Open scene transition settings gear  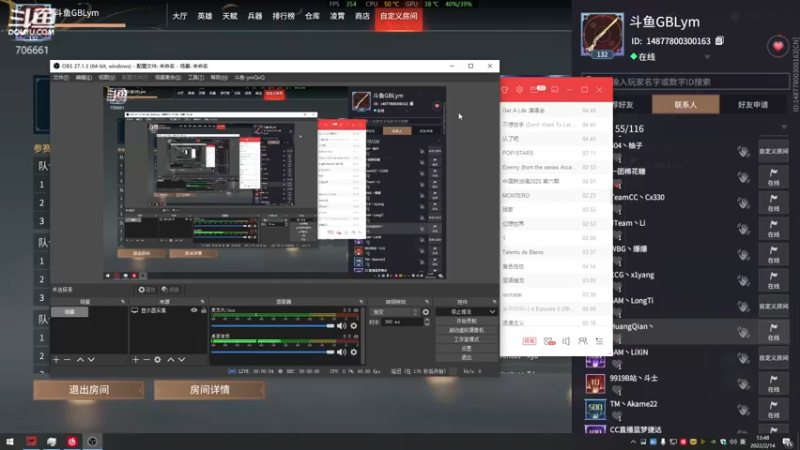(426, 312)
